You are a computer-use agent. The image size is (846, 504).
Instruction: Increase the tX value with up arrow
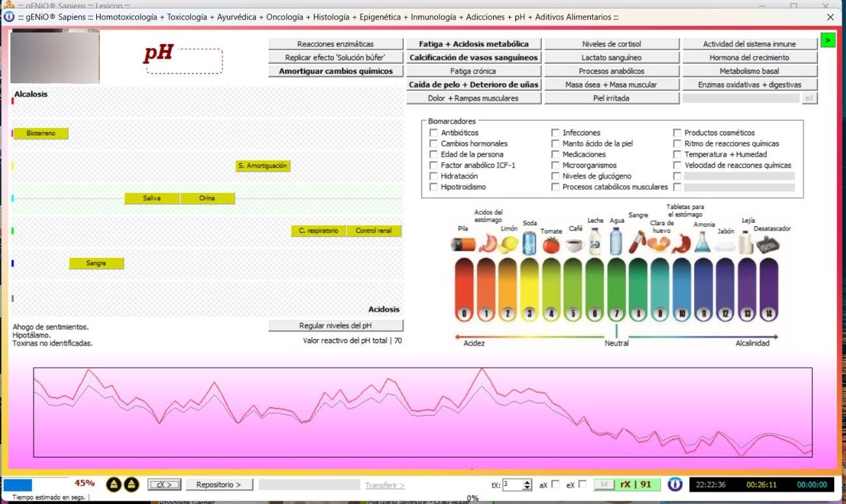527,482
